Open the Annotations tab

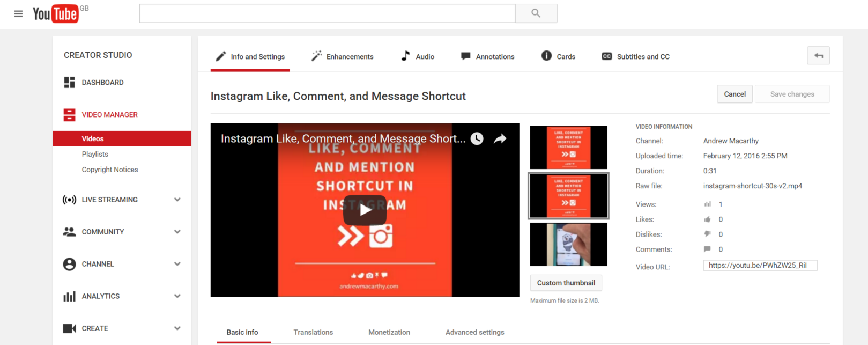pos(487,56)
